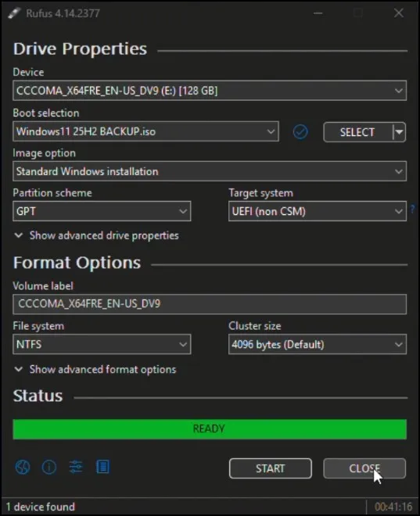420x516 pixels.
Task: Click the green READY progress bar
Action: pyautogui.click(x=210, y=429)
